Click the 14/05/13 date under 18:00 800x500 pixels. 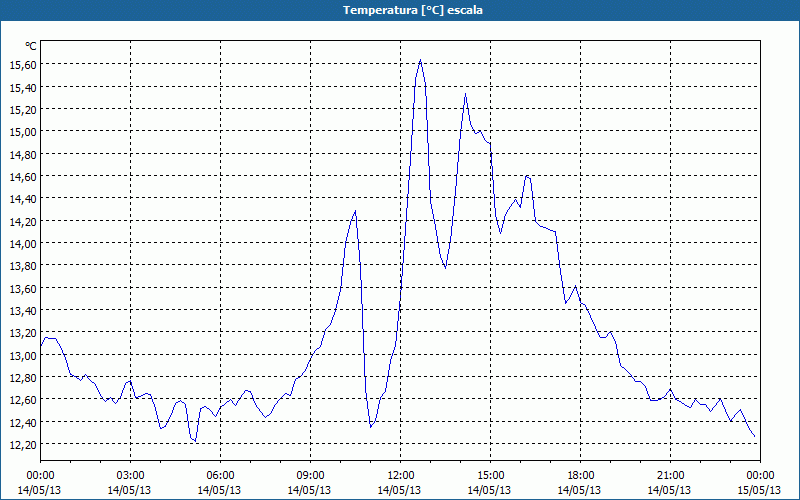tap(579, 490)
